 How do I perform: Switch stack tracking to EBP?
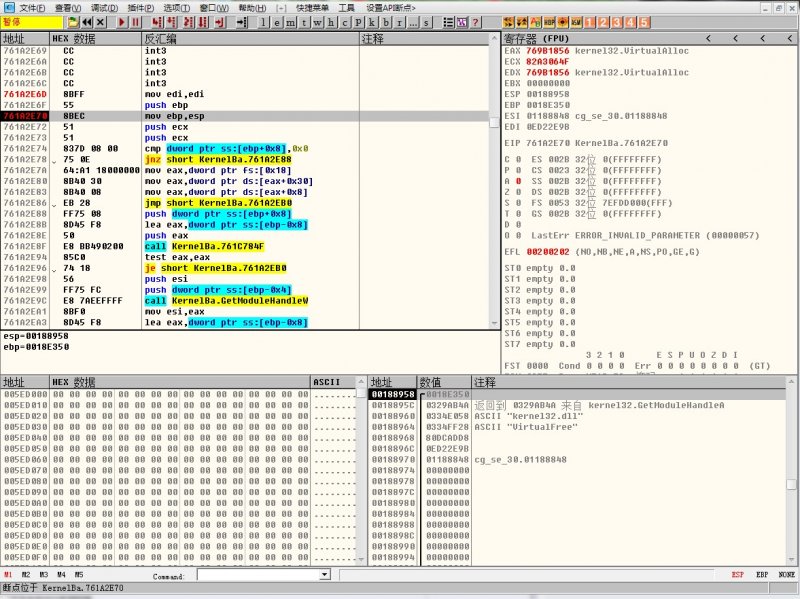(762, 575)
